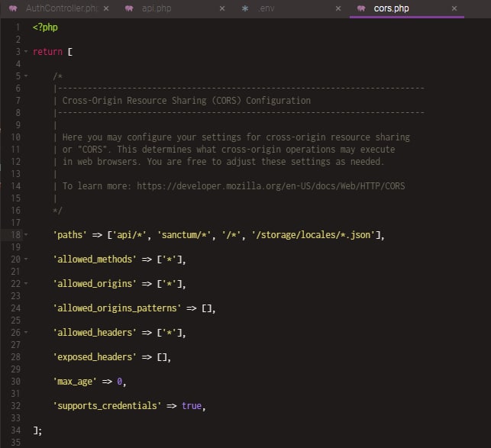
Task: Click the 'allowed_origins_patterns' key
Action: (x=117, y=308)
